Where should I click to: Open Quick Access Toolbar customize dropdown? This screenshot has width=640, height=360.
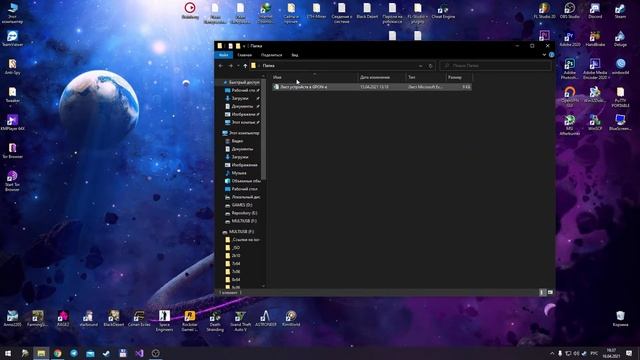244,46
